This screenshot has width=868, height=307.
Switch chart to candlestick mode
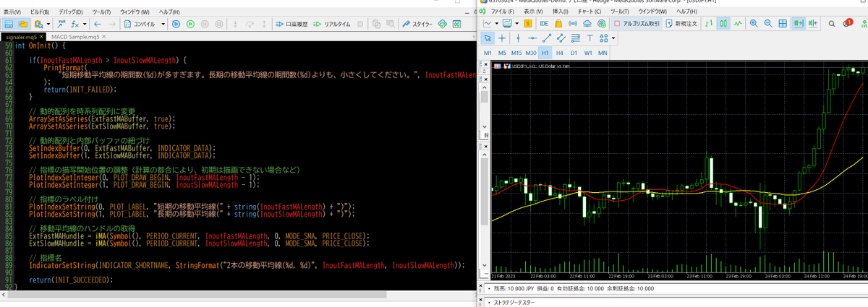pos(723,24)
